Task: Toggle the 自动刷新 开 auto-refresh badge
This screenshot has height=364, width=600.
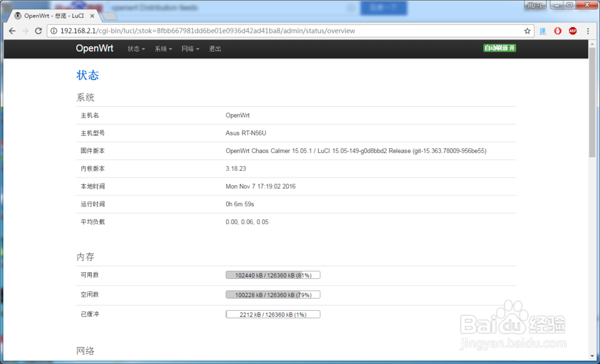Action: click(500, 48)
